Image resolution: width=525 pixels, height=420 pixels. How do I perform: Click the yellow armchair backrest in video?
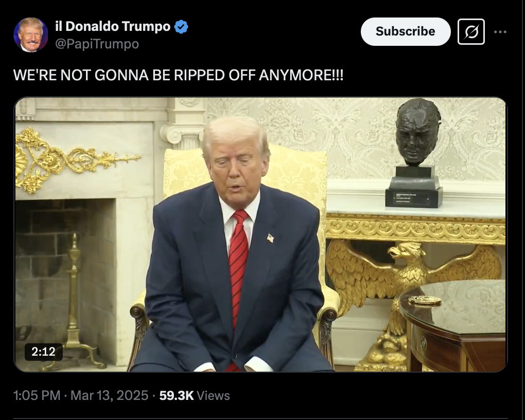tap(246, 174)
